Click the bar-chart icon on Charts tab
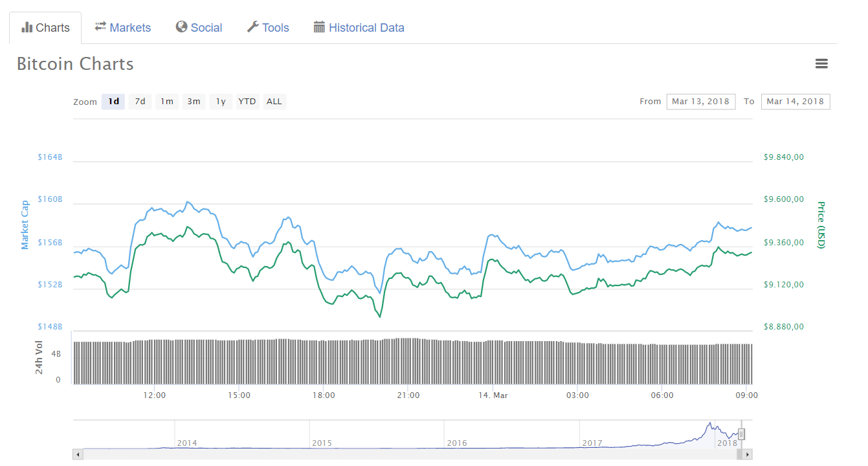Screen dimensions: 868x466 27,27
